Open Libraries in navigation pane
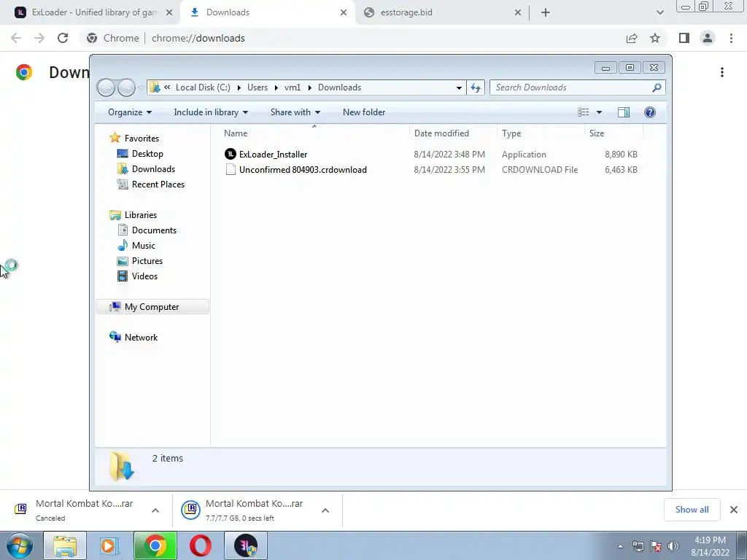 point(141,215)
